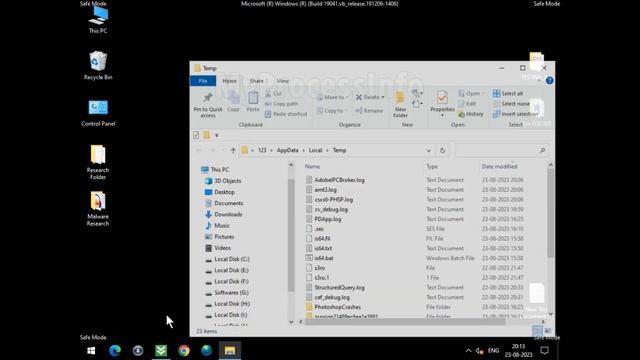Screen dimensions: 640x360
Task: Expand the address bar history dropdown
Action: click(x=429, y=151)
